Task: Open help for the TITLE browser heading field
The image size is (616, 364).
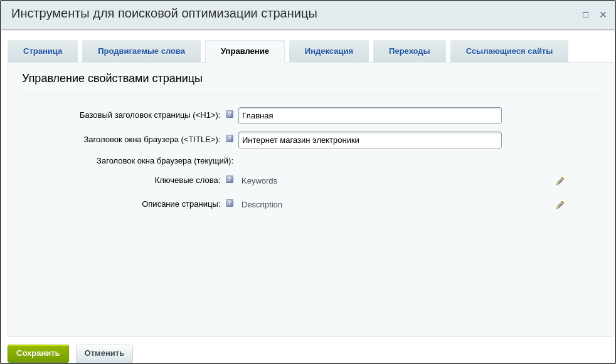Action: click(x=230, y=139)
